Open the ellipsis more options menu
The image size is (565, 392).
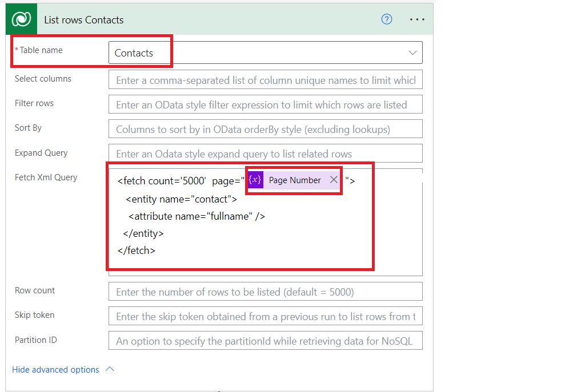pyautogui.click(x=417, y=19)
